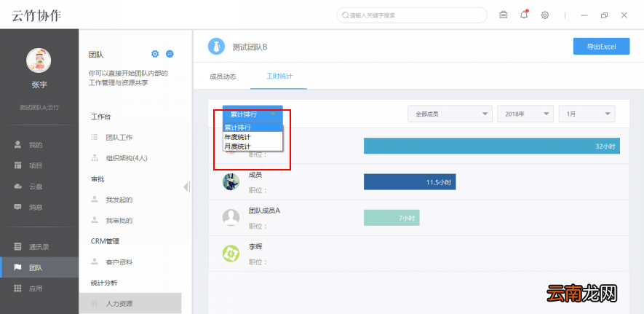Screen dimensions: 644x314
Task: Click the 审批 section heading
Action: tap(98, 179)
